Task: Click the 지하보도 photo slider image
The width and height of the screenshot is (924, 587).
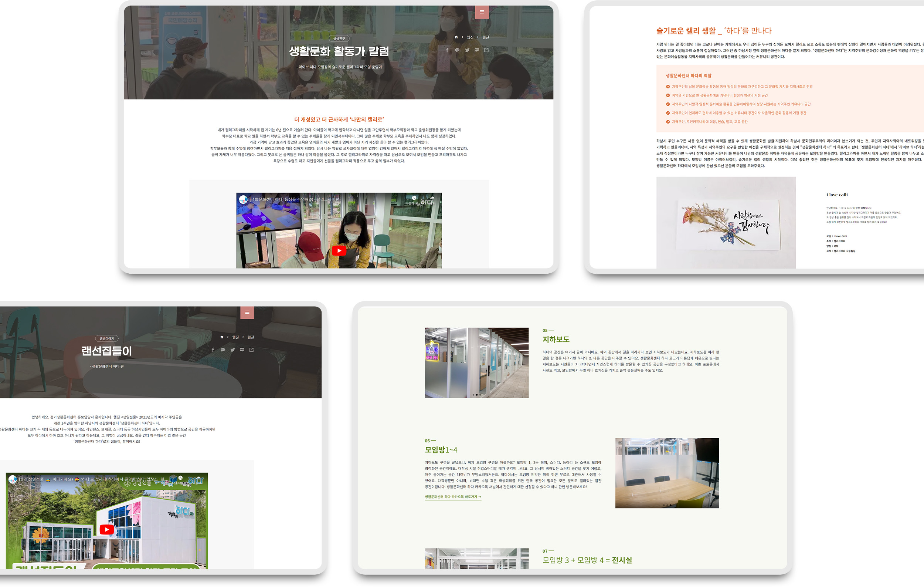Action: [x=476, y=362]
